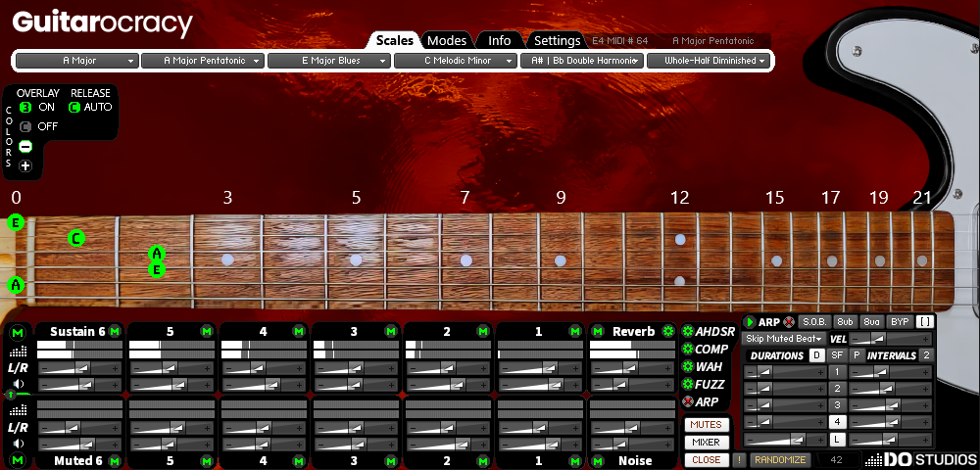Click the minus button under COLORS
This screenshot has height=470, width=980.
click(25, 147)
